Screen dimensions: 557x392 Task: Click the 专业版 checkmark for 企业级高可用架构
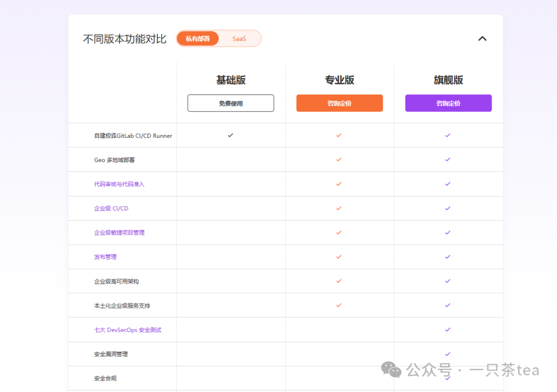pyautogui.click(x=339, y=281)
